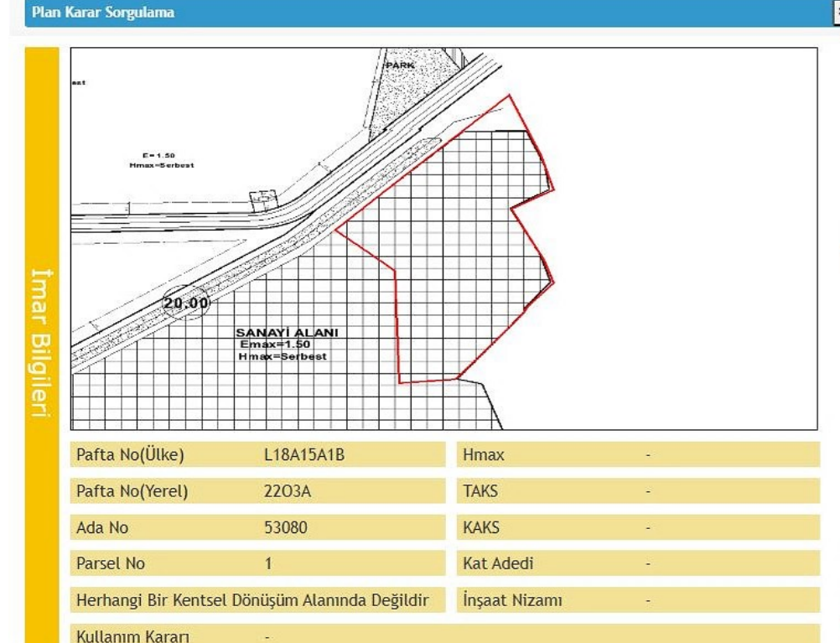Select the Pafta No(Yerel) value 22O3A
The height and width of the screenshot is (643, 840).
(287, 491)
